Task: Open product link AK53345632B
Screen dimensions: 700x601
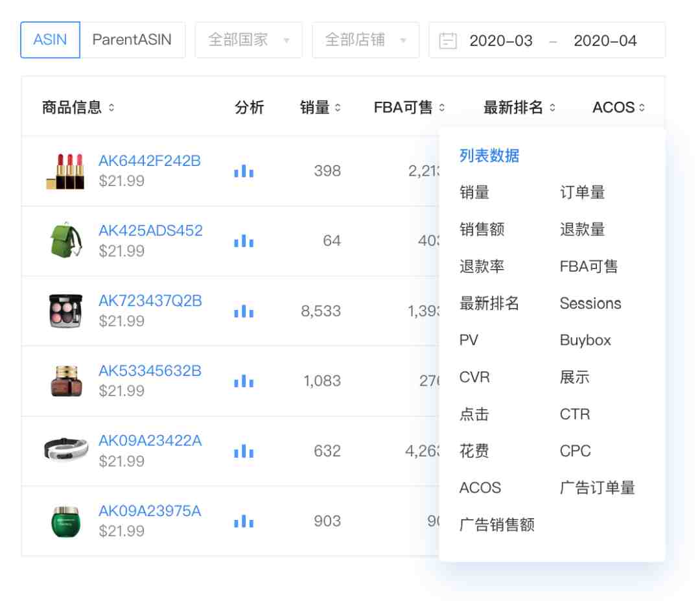Action: (x=150, y=371)
